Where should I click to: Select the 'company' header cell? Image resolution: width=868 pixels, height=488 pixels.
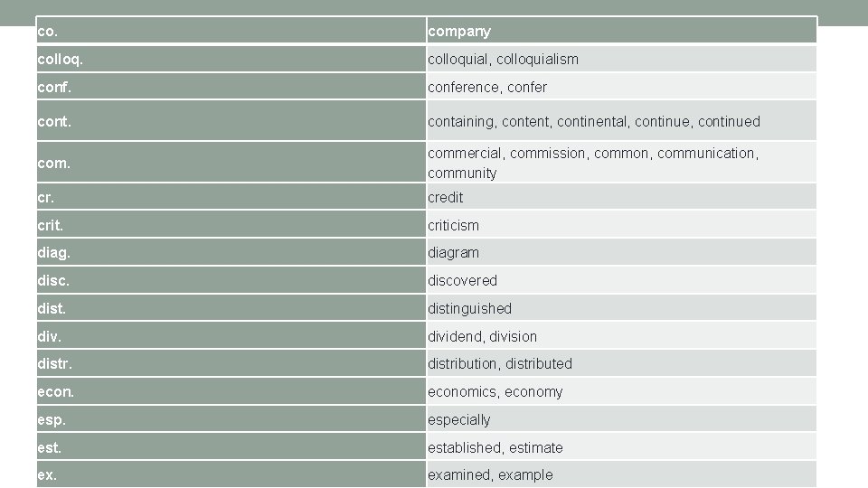[x=622, y=31]
